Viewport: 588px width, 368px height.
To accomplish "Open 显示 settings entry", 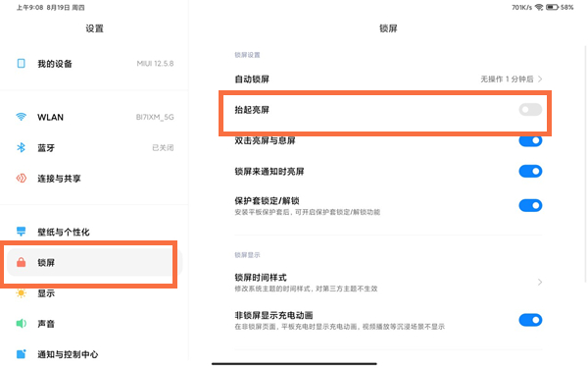I will pyautogui.click(x=94, y=292).
